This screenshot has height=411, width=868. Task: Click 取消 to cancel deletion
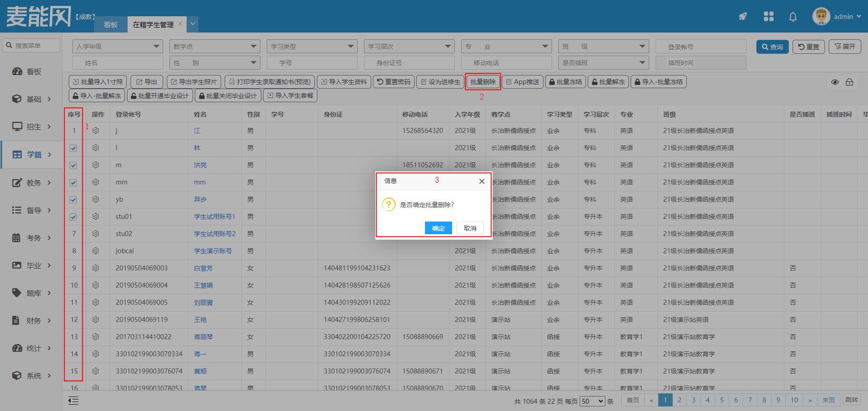(x=470, y=228)
